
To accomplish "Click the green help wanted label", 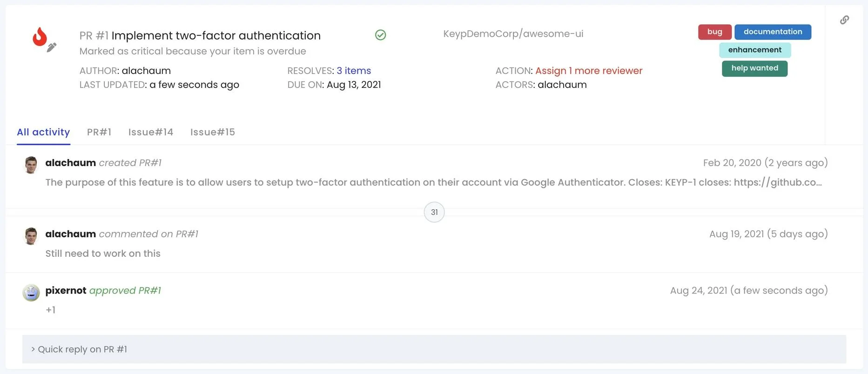I will click(754, 68).
